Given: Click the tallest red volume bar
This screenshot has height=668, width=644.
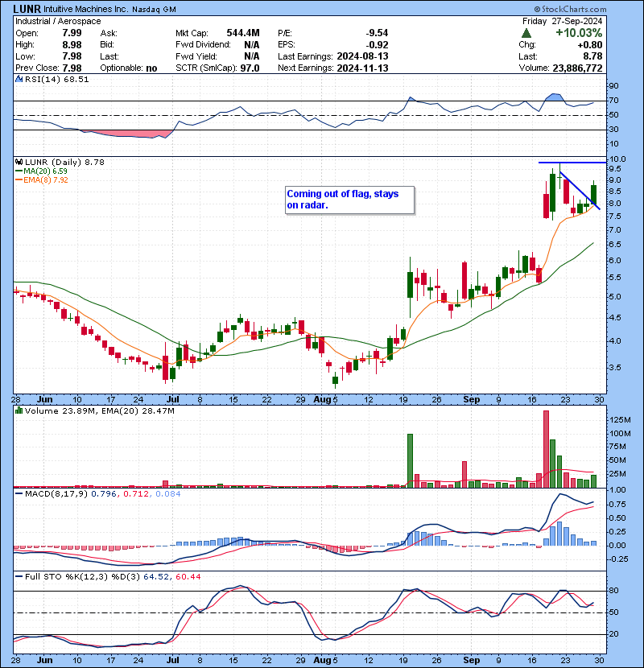Looking at the screenshot, I should pos(546,449).
